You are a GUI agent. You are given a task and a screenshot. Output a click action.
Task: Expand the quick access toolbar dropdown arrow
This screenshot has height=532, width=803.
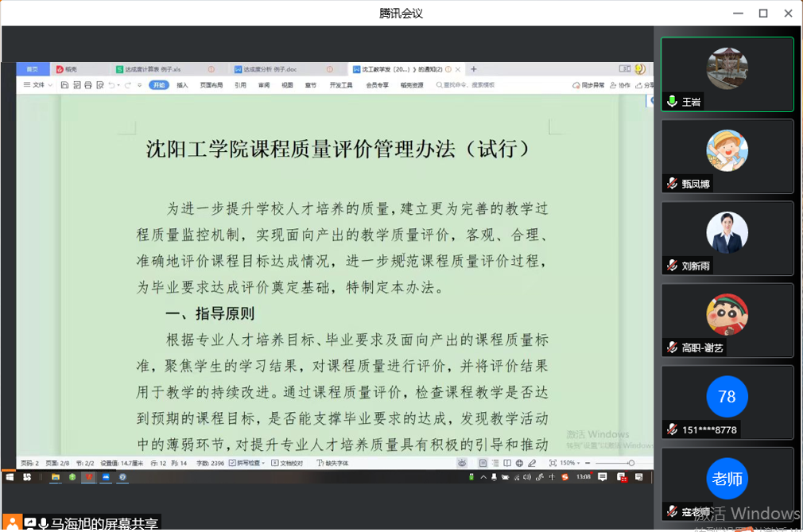(x=139, y=85)
